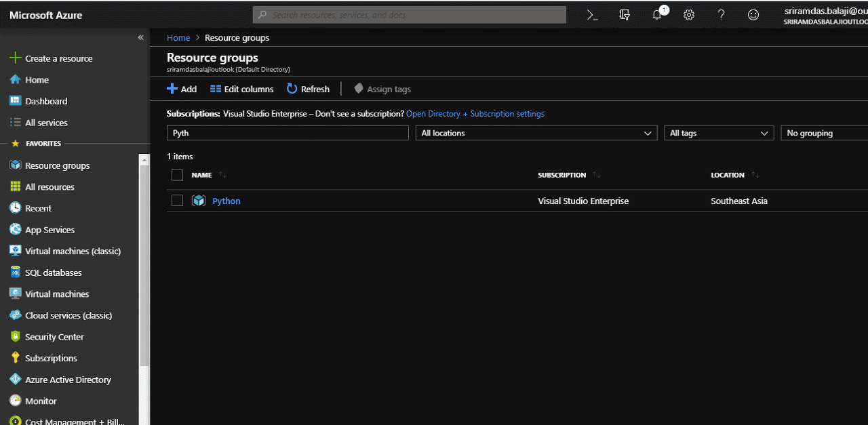Select all rows with header checkbox
Image resolution: width=868 pixels, height=425 pixels.
[x=178, y=175]
